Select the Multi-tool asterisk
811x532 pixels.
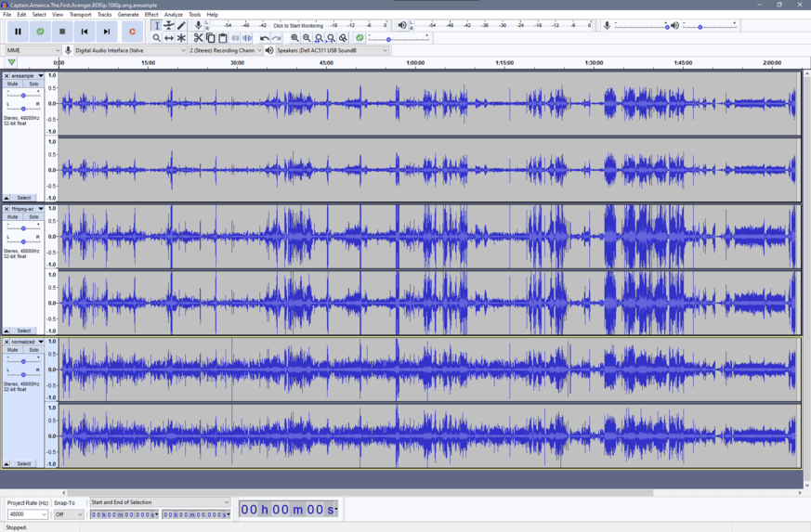click(181, 38)
